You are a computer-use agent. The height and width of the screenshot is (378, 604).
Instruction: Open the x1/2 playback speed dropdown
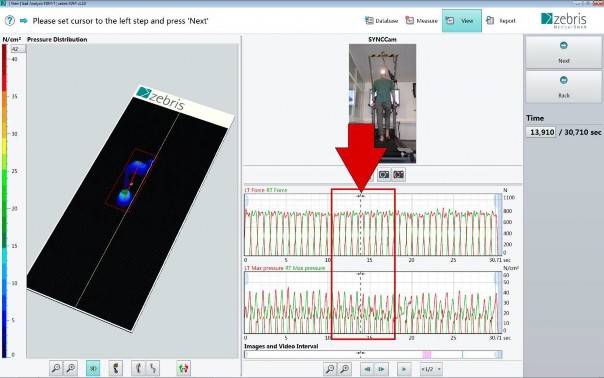(x=431, y=369)
